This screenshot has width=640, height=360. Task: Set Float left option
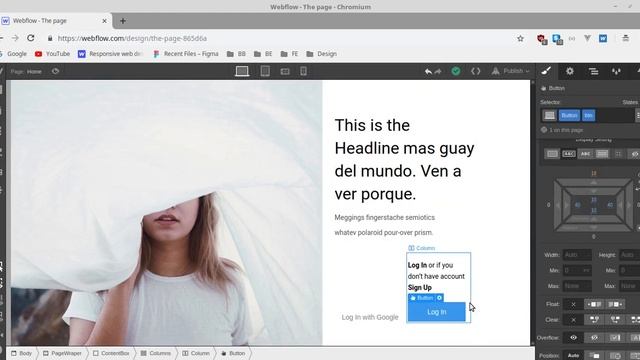pos(594,304)
